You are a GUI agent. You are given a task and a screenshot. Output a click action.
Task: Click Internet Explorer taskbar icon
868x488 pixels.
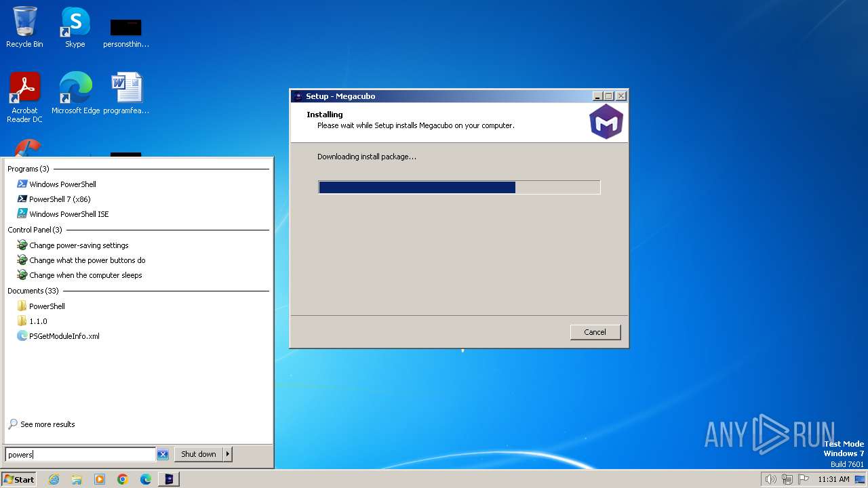click(54, 479)
